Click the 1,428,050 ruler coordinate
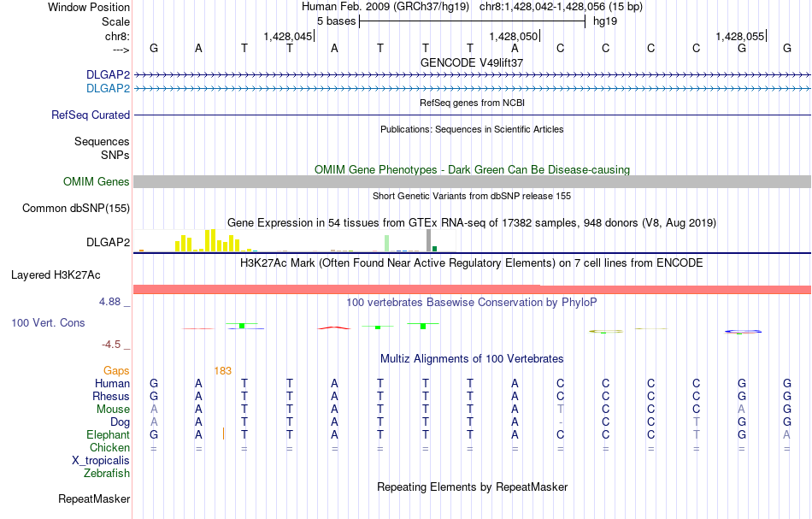This screenshot has height=519, width=812. click(x=514, y=36)
